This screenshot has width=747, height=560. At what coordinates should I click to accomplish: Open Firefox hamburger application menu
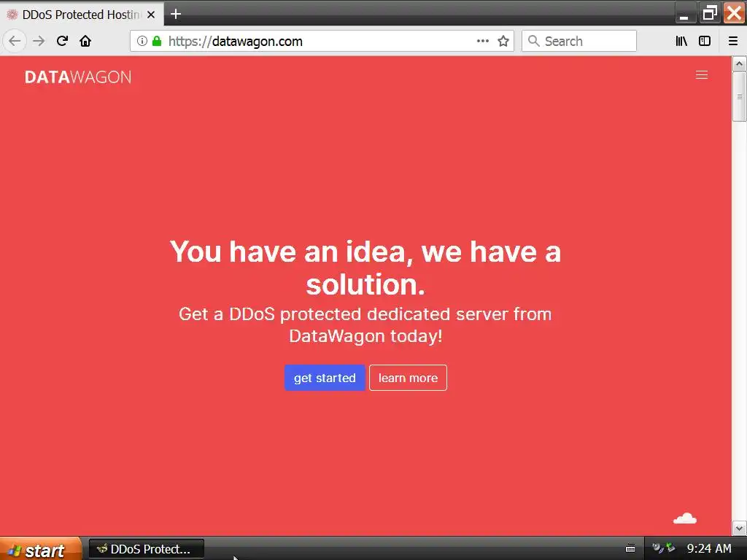tap(732, 41)
